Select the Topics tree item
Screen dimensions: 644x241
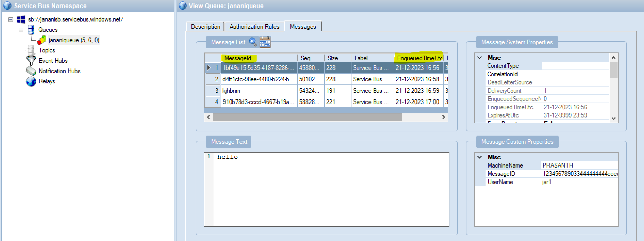point(47,50)
